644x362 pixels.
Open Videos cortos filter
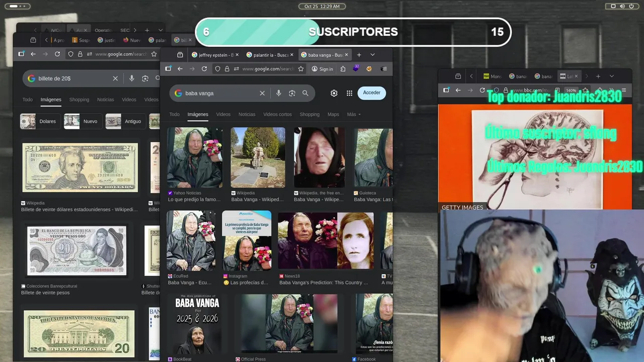pos(277,114)
